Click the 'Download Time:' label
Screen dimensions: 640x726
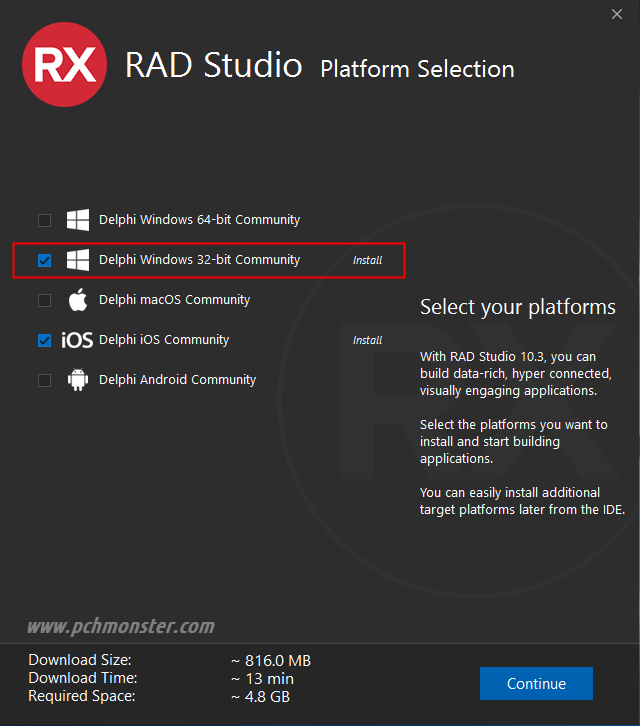click(83, 678)
